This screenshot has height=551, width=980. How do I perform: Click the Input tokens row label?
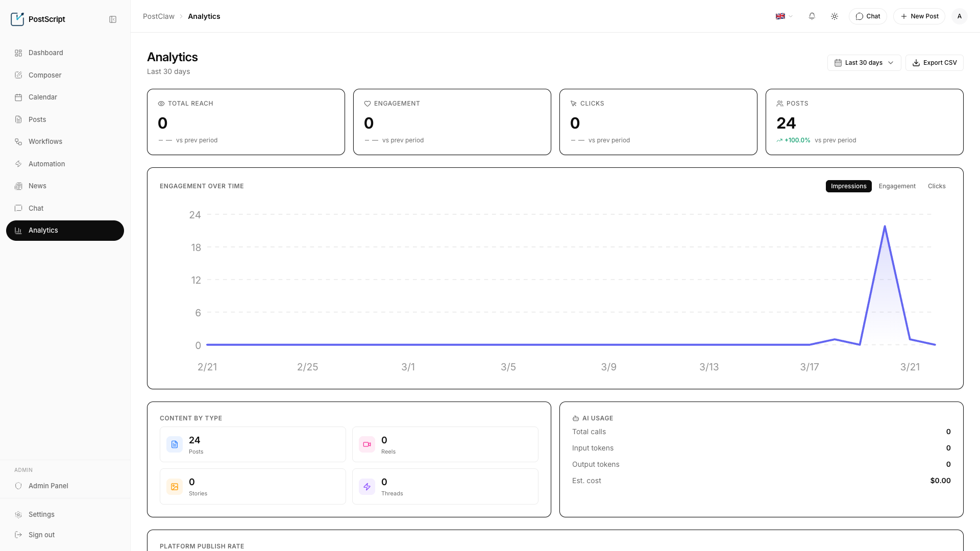[593, 448]
